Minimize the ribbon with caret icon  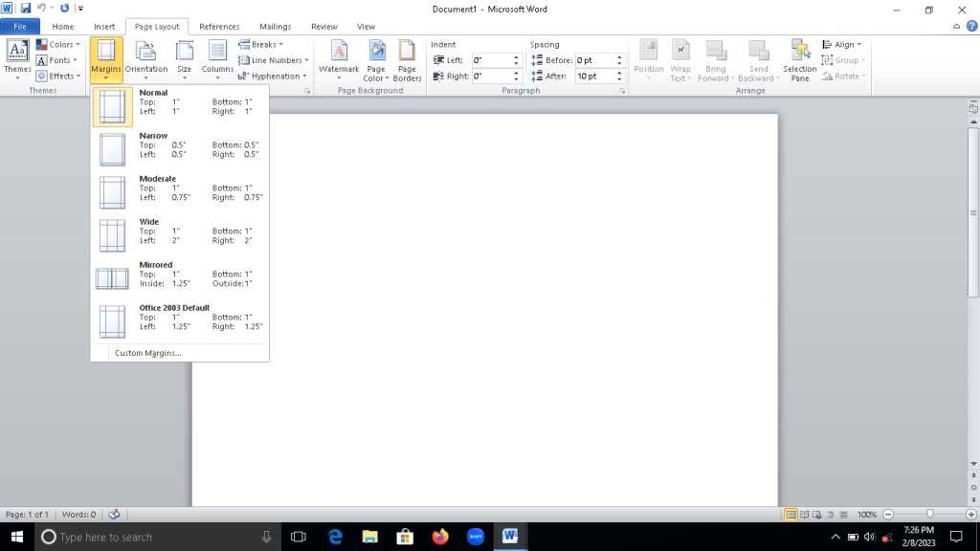pyautogui.click(x=956, y=26)
